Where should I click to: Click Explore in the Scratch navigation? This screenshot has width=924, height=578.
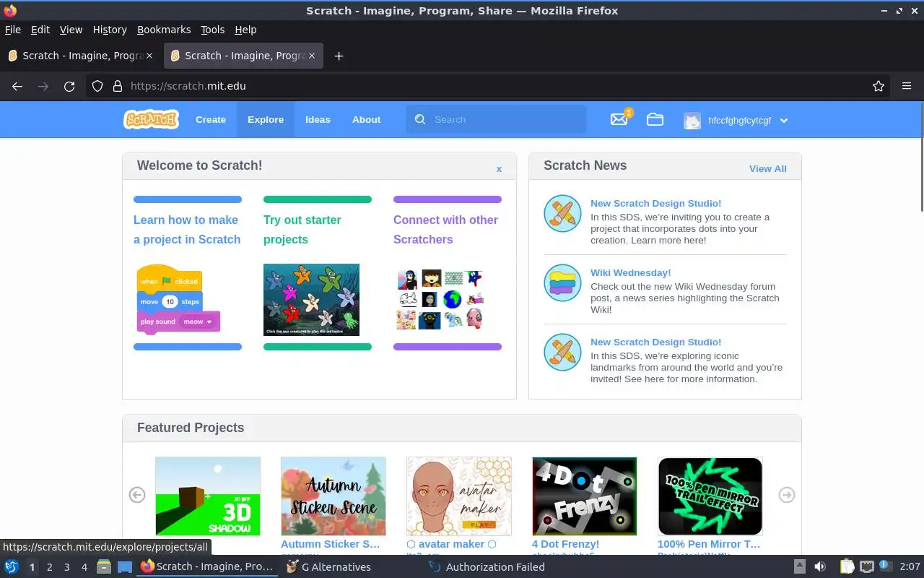266,120
